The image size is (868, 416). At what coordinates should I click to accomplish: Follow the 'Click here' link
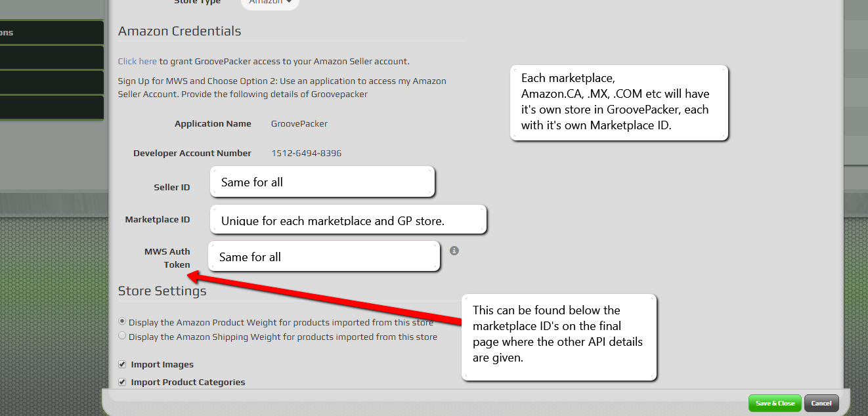[x=137, y=61]
